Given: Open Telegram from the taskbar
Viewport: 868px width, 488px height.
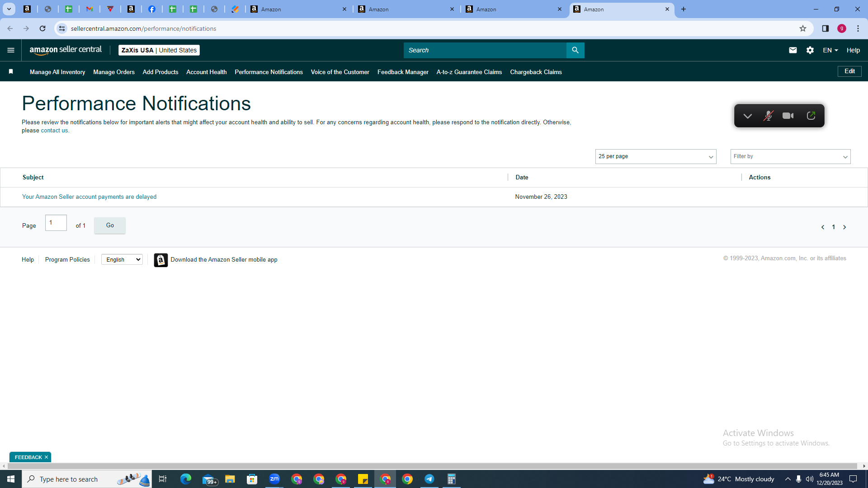Looking at the screenshot, I should click(429, 479).
